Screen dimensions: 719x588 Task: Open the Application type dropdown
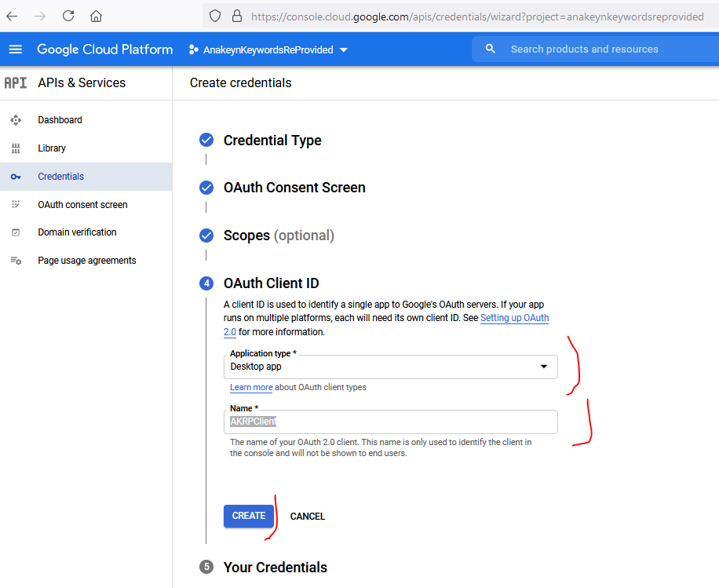[391, 367]
